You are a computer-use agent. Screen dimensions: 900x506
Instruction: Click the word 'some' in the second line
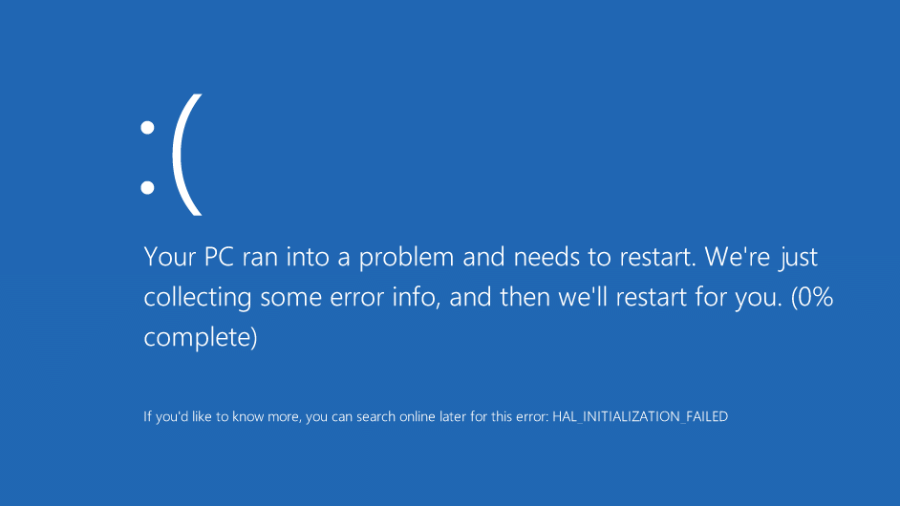point(290,299)
